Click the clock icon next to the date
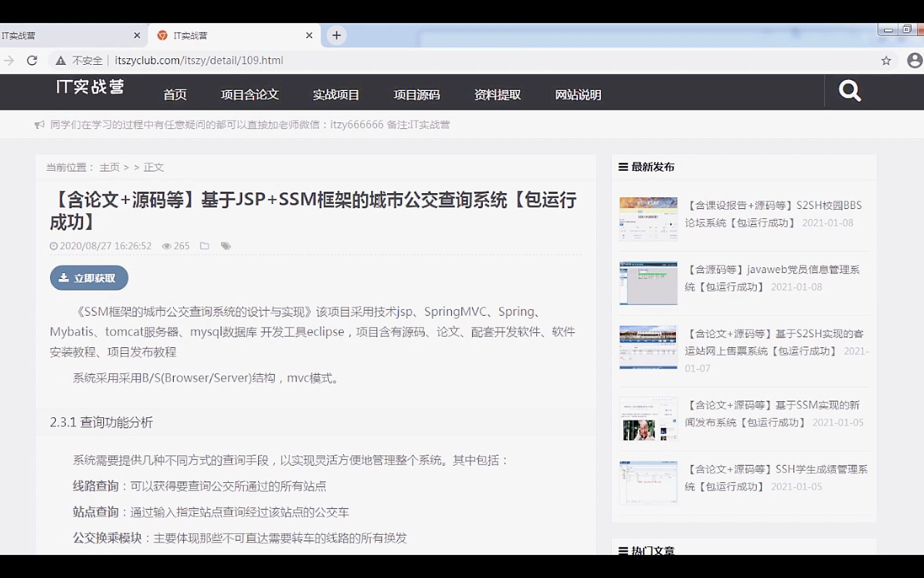 pos(53,246)
